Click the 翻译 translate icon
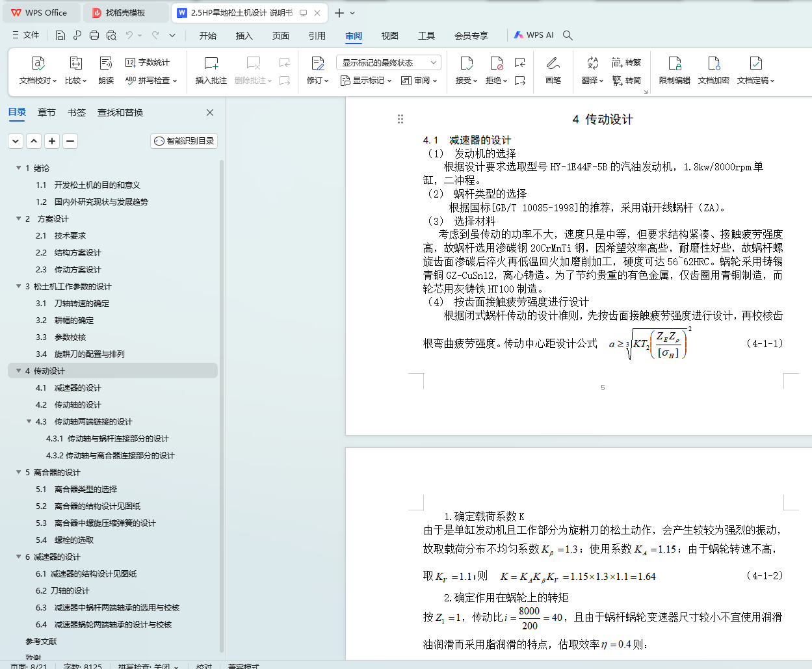Image resolution: width=812 pixels, height=669 pixels. click(x=592, y=63)
